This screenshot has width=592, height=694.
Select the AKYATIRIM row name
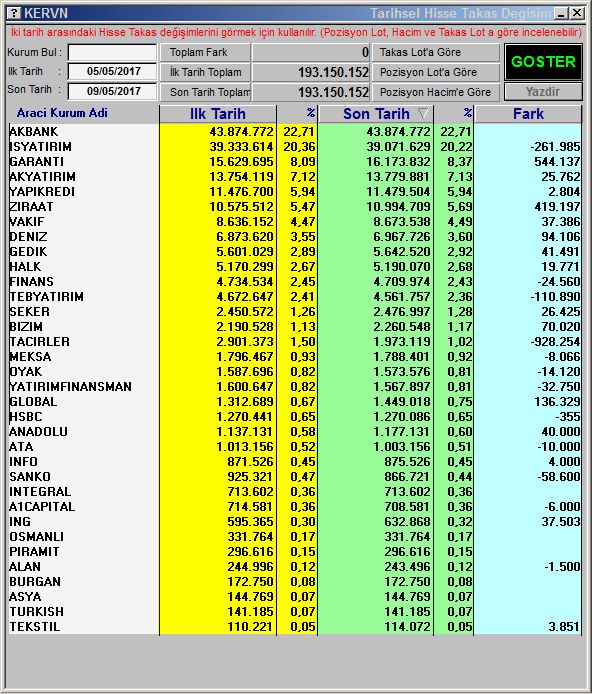[42, 177]
